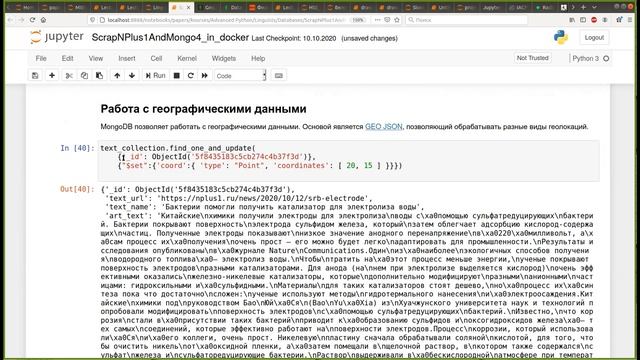The image size is (640, 360).
Task: Save the notebook with the floppy disk icon
Action: click(35, 76)
